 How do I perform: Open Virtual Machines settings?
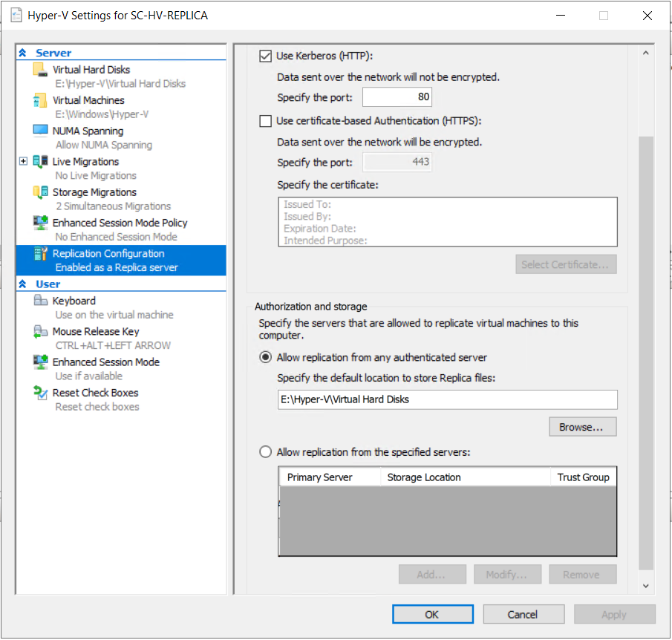88,100
